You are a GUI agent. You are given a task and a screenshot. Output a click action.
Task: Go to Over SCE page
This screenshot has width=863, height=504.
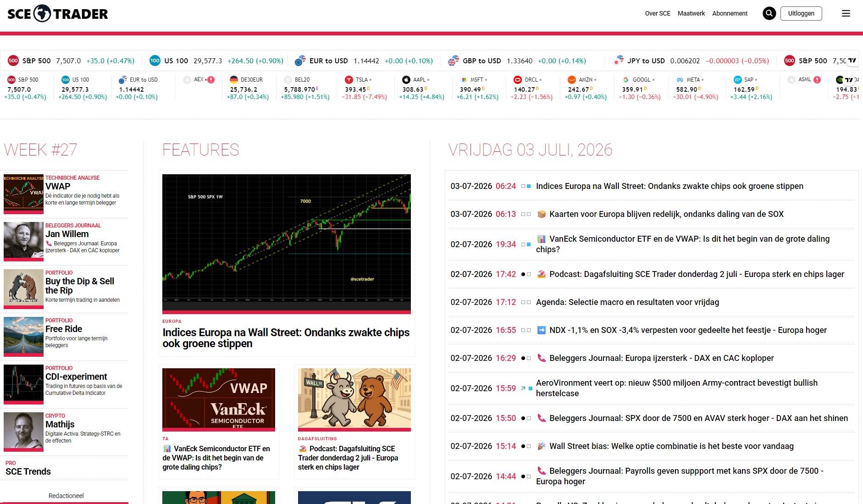[x=658, y=13]
